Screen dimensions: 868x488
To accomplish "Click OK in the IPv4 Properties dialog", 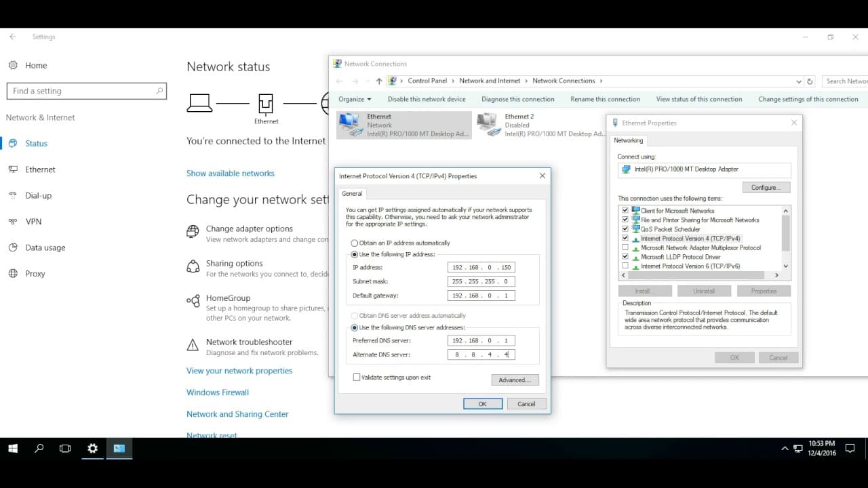I will [x=483, y=404].
